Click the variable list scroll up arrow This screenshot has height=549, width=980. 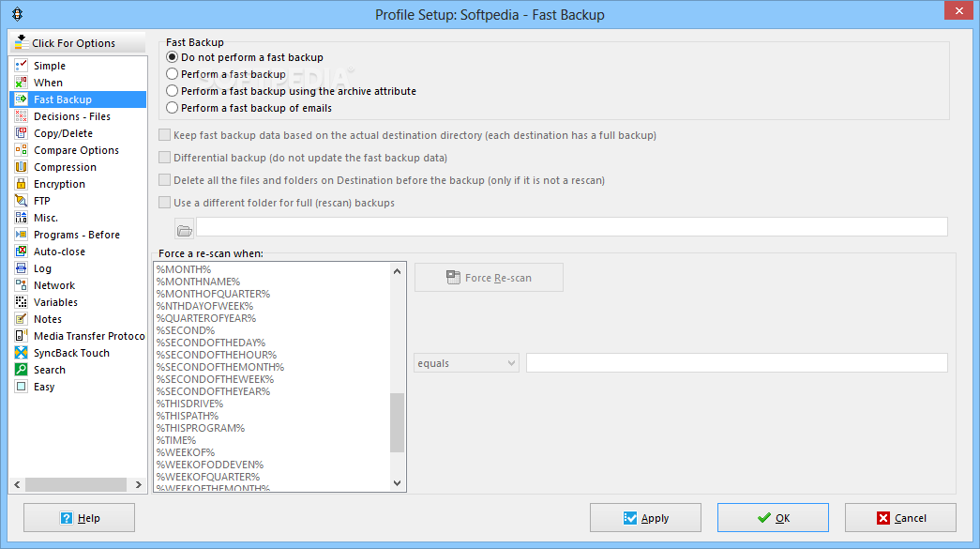pyautogui.click(x=397, y=271)
